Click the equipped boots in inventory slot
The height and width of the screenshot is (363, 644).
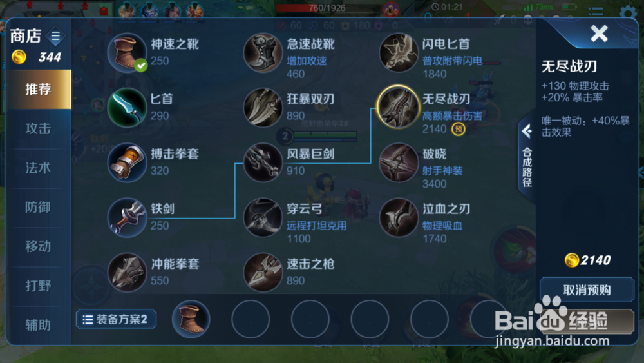[191, 319]
